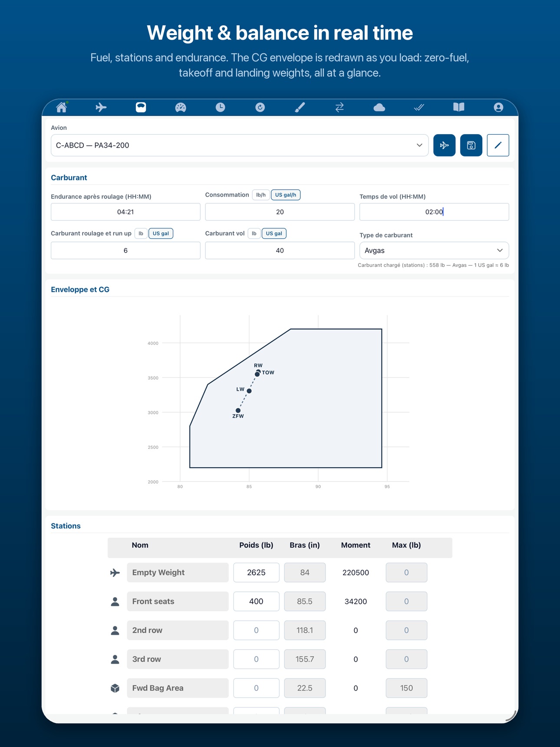This screenshot has width=560, height=747.
Task: Click the Carburant roulage field showing 6
Action: tap(125, 251)
